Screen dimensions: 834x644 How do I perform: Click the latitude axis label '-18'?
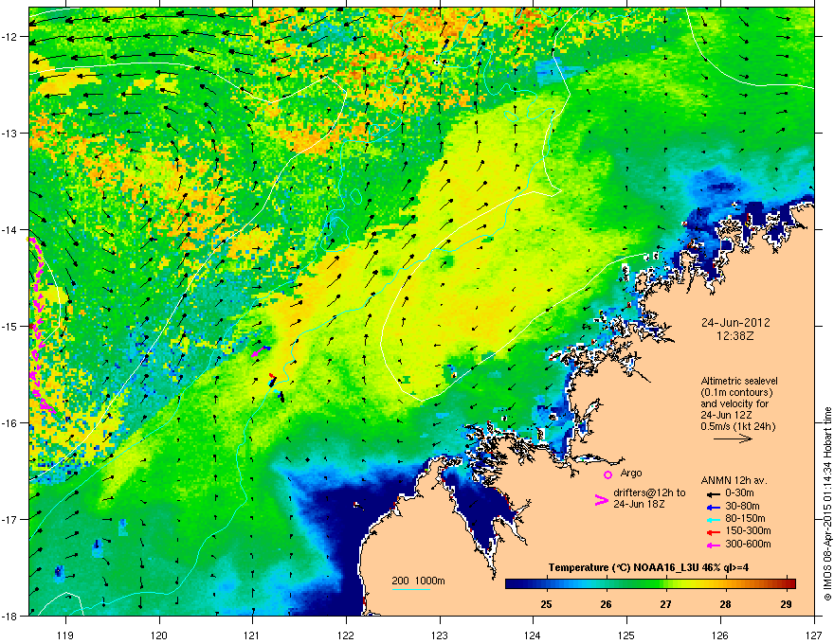(x=10, y=616)
